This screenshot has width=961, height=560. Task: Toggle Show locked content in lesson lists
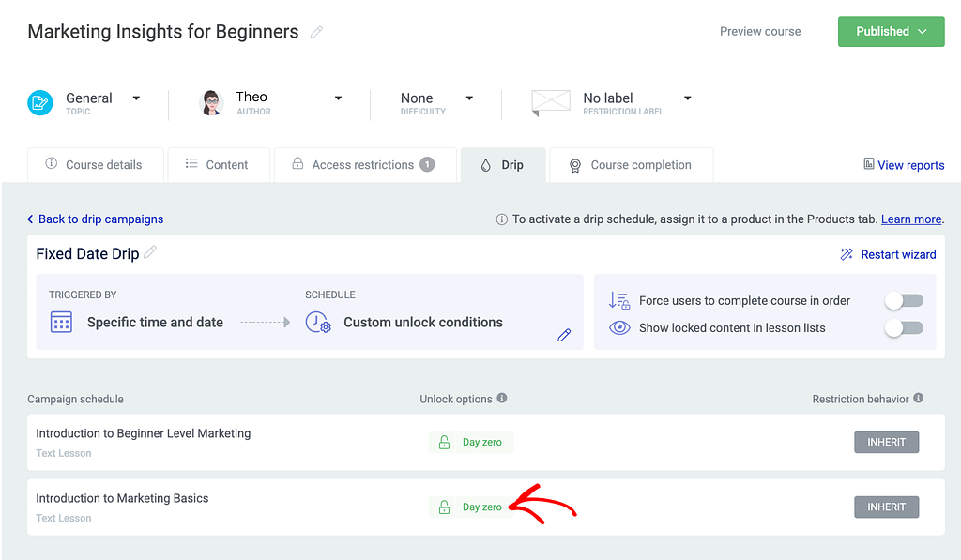(x=905, y=327)
